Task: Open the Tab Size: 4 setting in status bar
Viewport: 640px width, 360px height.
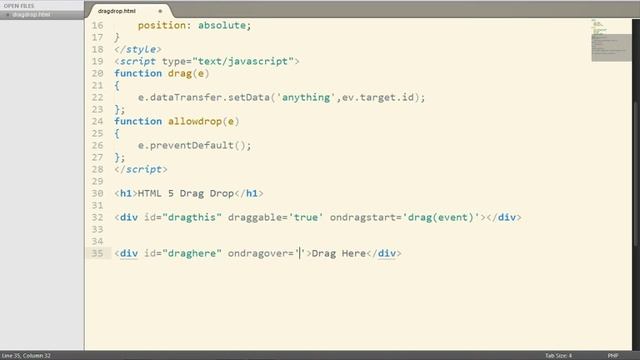Action: pyautogui.click(x=558, y=356)
